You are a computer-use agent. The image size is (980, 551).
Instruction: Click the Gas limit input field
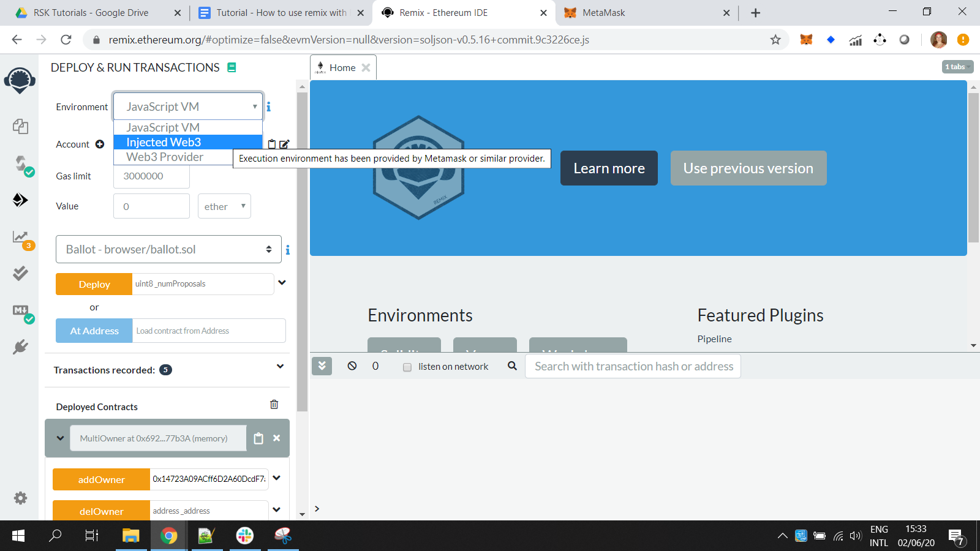tap(152, 176)
